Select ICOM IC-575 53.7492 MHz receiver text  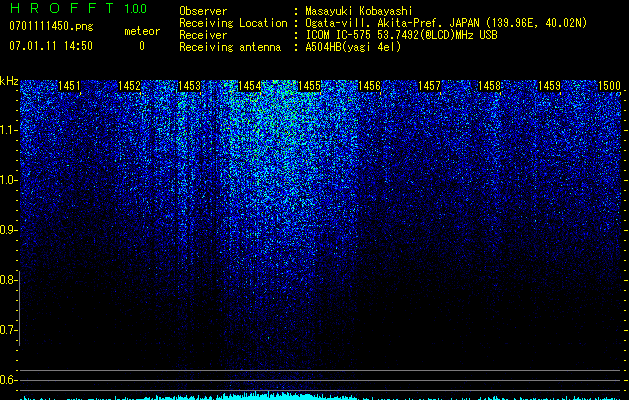pyautogui.click(x=401, y=35)
